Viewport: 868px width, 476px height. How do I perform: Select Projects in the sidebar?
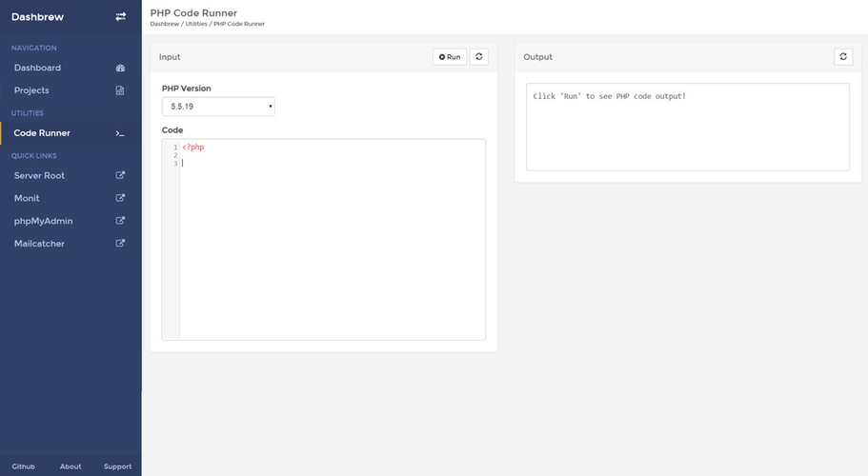pyautogui.click(x=31, y=90)
